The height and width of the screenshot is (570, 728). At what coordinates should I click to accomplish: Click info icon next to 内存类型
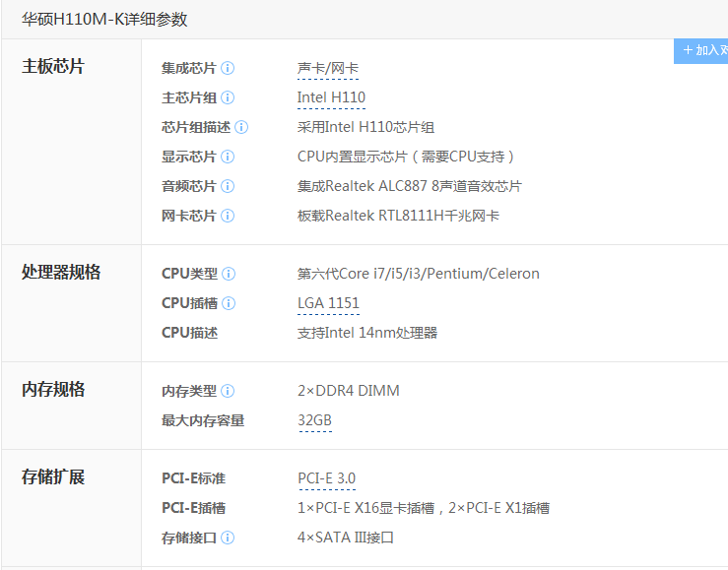228,391
